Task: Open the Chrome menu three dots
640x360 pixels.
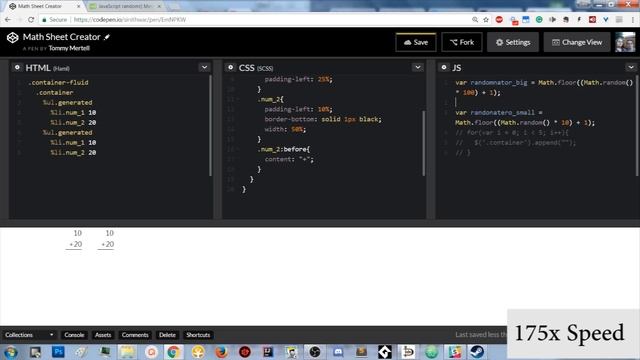Action: (633, 19)
